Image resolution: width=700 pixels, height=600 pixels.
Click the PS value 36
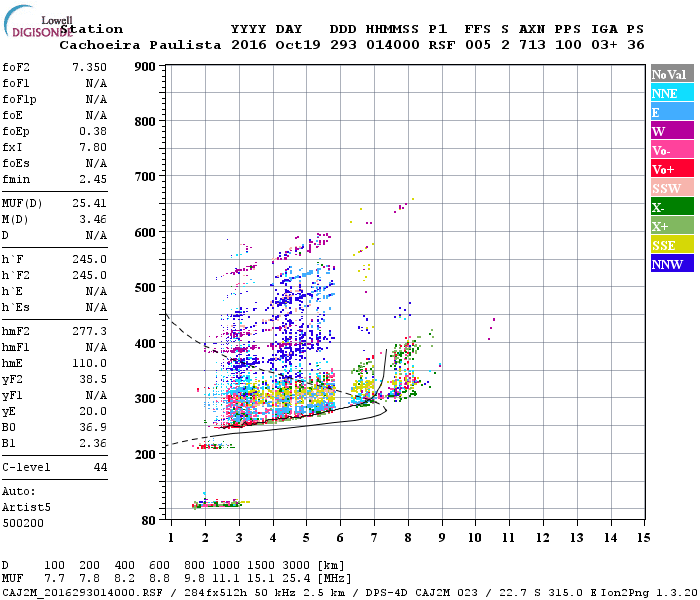(636, 45)
